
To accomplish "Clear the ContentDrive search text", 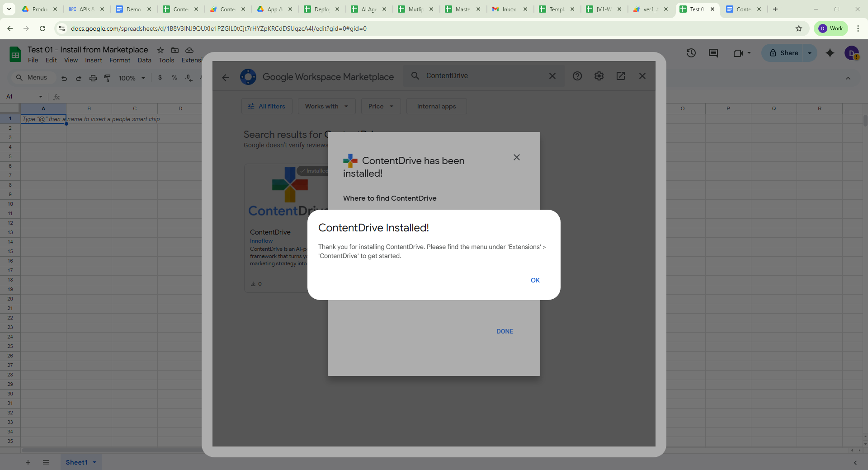I will [552, 76].
